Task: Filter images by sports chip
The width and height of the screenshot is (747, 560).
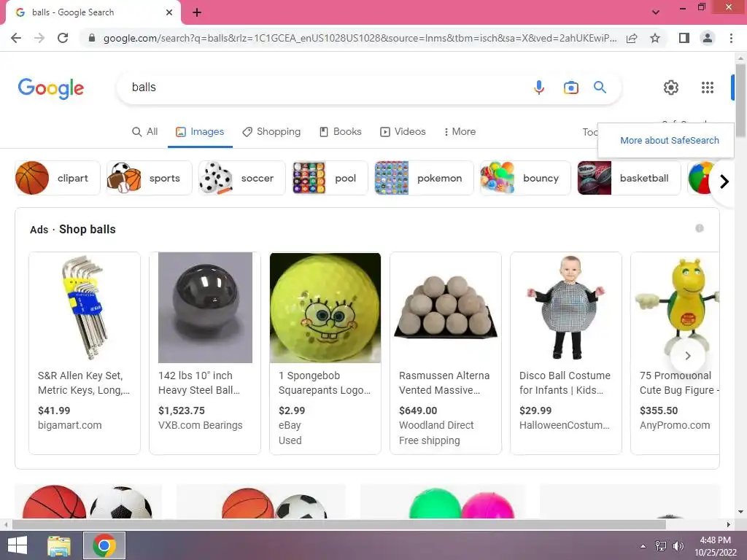Action: (x=149, y=178)
